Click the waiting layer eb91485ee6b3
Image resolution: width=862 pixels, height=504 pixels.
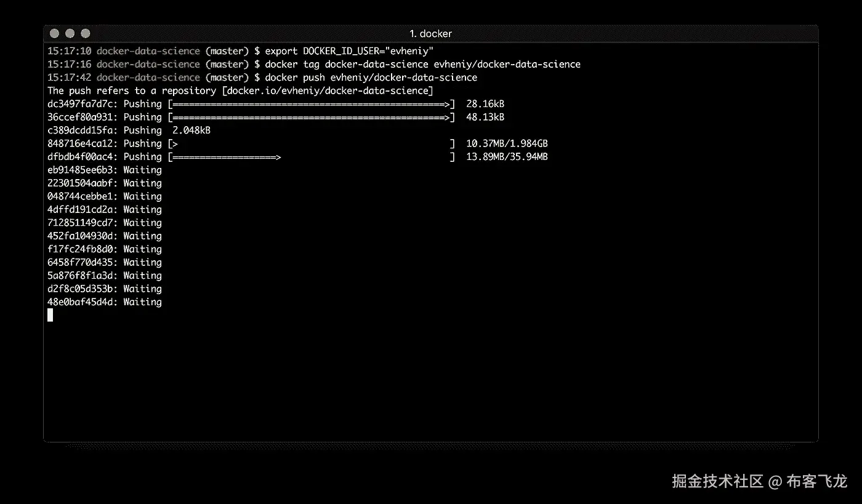[x=105, y=170]
